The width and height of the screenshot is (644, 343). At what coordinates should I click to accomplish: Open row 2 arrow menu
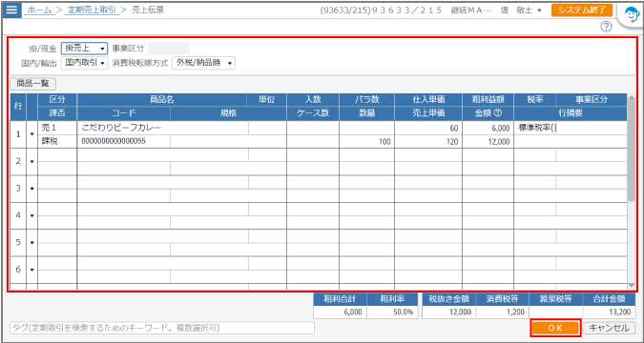pos(32,161)
